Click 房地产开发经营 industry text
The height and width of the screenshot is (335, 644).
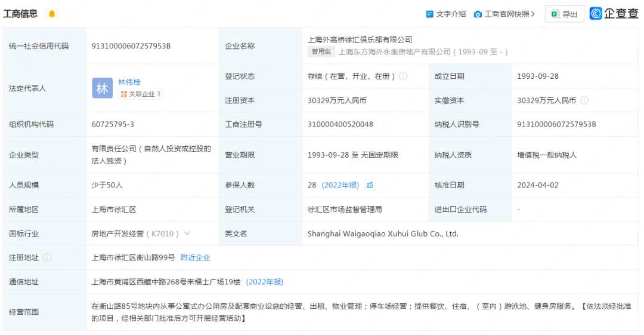pos(117,233)
